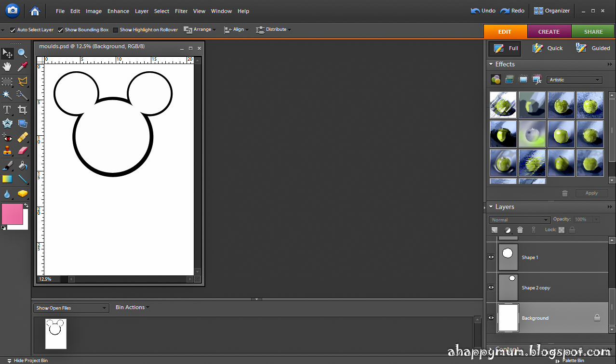616x364 pixels.
Task: Select the Hand tool
Action: click(x=7, y=67)
